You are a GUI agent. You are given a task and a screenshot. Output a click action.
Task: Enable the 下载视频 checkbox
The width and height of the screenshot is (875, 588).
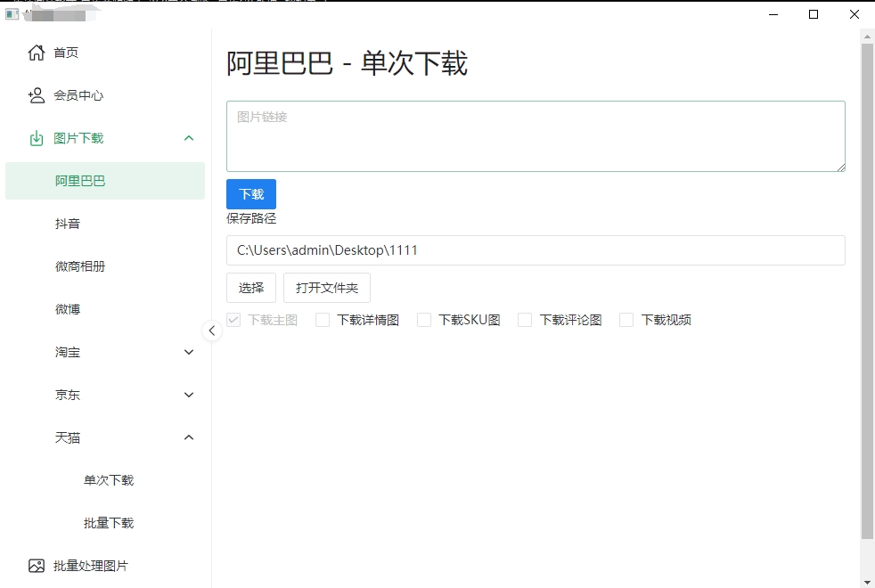[626, 320]
